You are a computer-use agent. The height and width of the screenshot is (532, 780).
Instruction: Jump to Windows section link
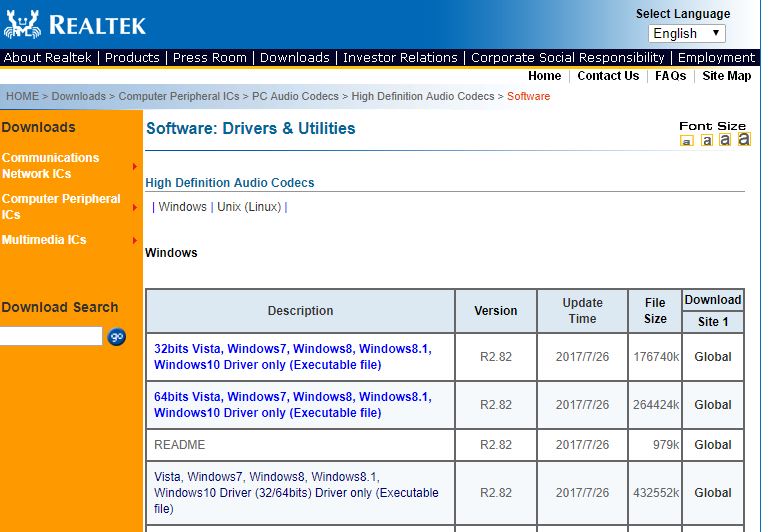tap(182, 207)
